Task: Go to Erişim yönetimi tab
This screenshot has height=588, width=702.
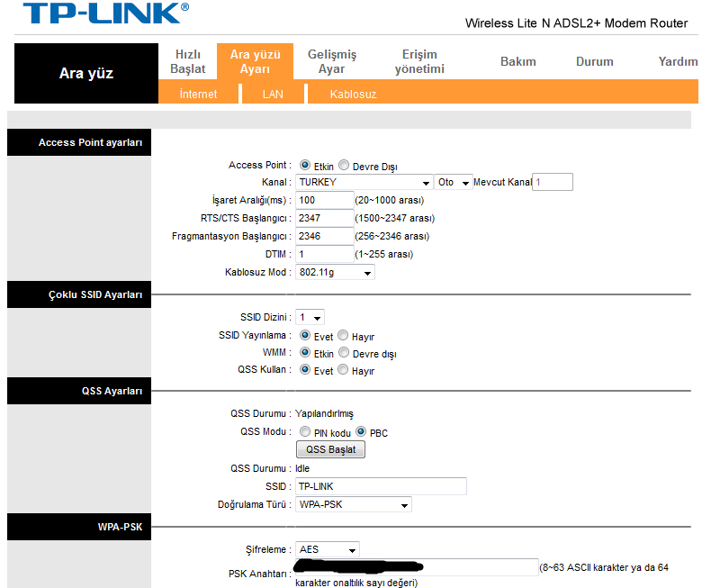Action: pos(419,61)
